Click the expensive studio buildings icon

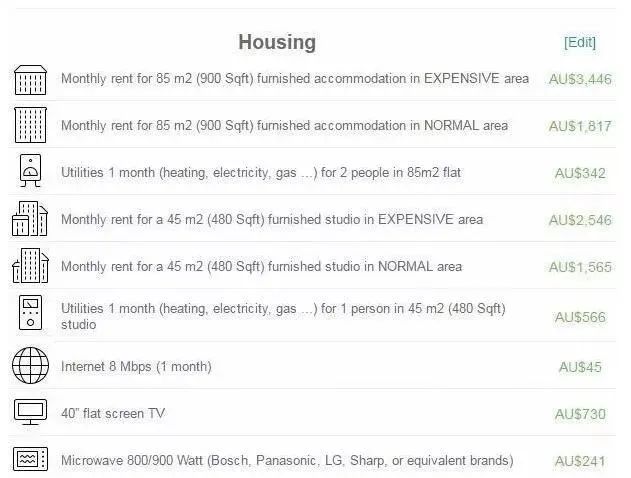click(x=30, y=219)
